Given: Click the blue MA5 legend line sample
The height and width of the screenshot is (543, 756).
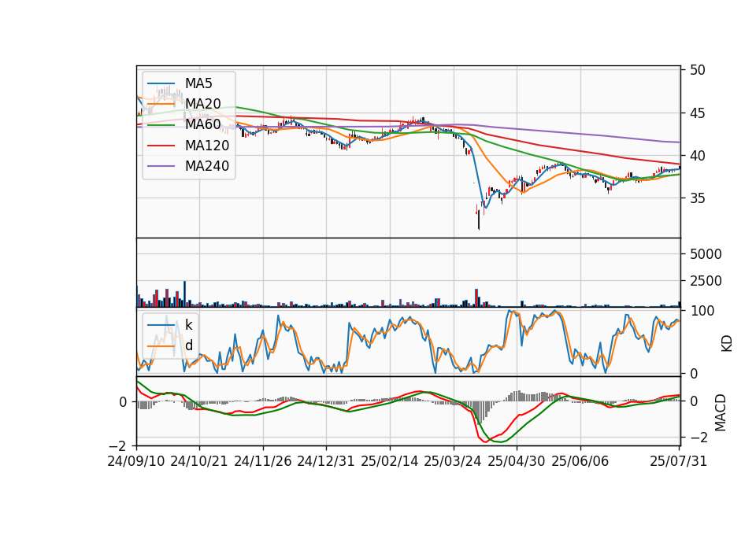Looking at the screenshot, I should coord(161,84).
